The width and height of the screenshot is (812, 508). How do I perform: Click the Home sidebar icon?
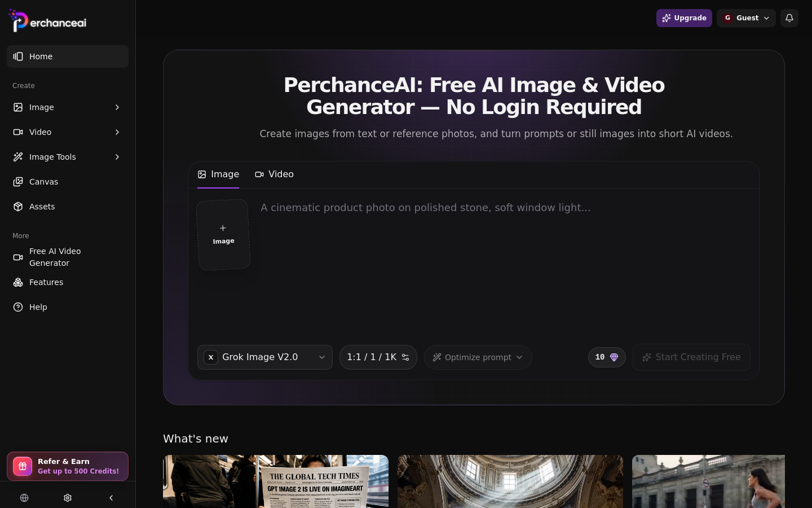(x=18, y=56)
